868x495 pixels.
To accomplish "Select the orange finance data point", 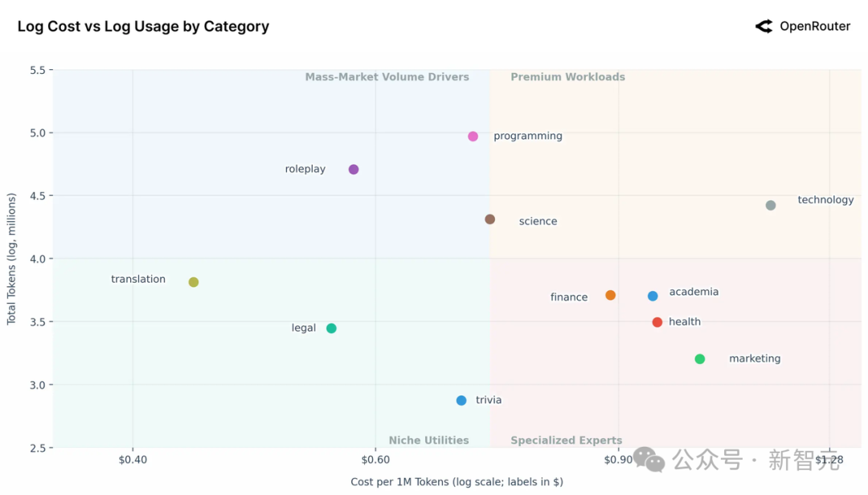I will tap(611, 296).
